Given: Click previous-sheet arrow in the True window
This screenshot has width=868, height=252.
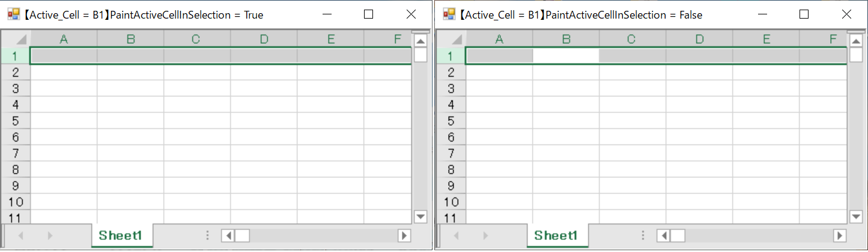Looking at the screenshot, I should (21, 236).
